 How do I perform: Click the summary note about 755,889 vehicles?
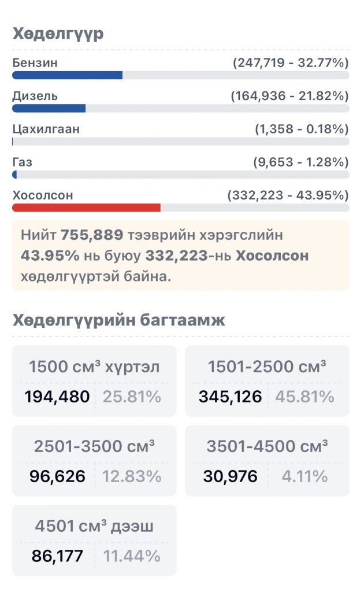click(180, 255)
